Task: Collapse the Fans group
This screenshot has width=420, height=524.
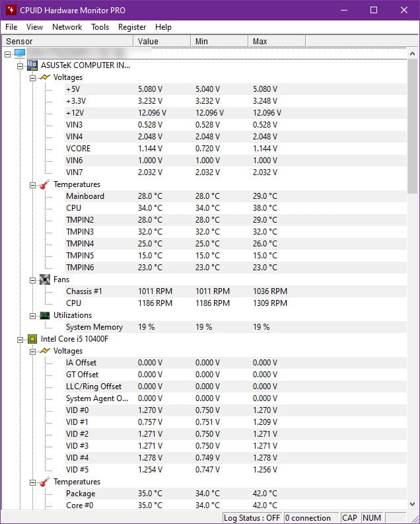Action: 32,280
